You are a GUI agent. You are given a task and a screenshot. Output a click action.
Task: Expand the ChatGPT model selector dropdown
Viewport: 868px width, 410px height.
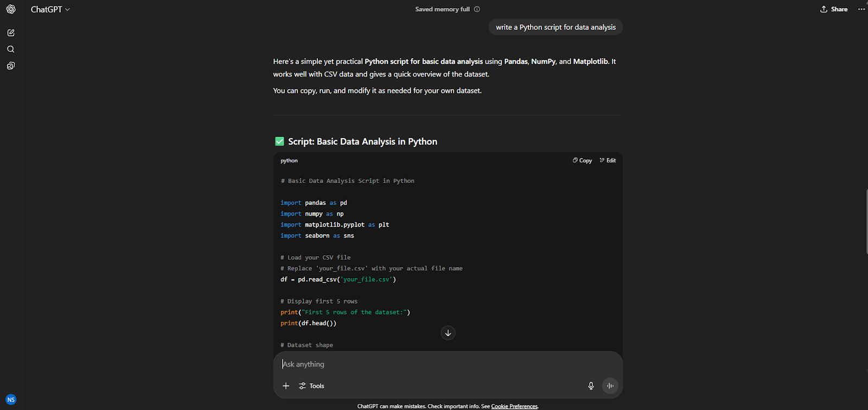[x=50, y=9]
